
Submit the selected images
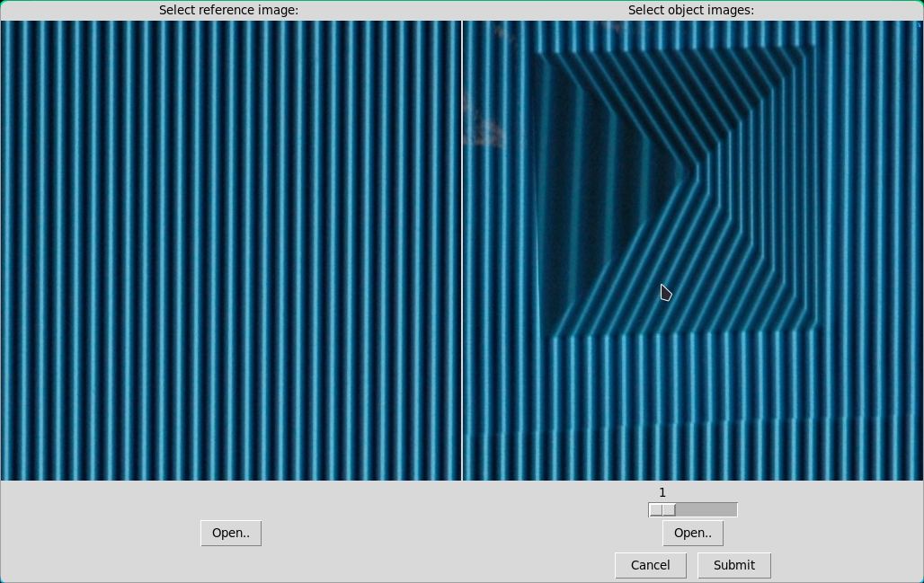click(734, 565)
